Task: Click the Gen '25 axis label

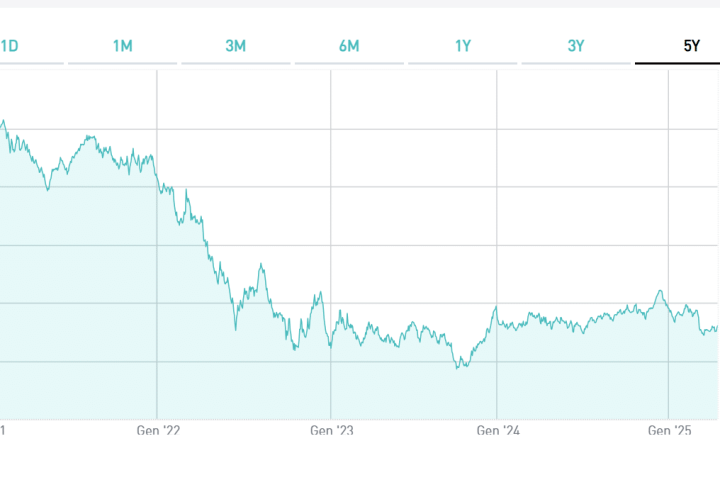Action: point(669,431)
